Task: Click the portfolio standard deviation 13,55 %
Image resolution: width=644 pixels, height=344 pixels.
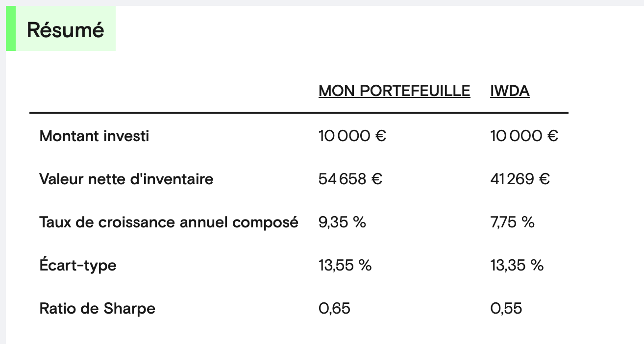Action: click(x=345, y=265)
